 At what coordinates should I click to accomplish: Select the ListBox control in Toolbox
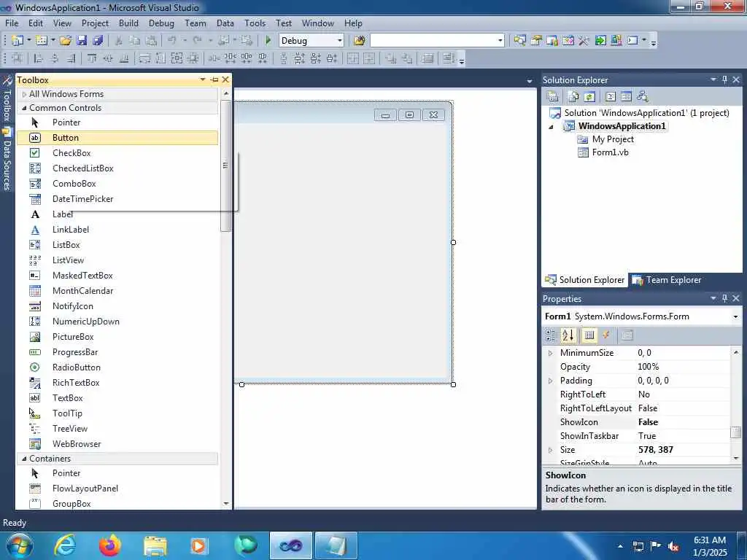[117, 245]
